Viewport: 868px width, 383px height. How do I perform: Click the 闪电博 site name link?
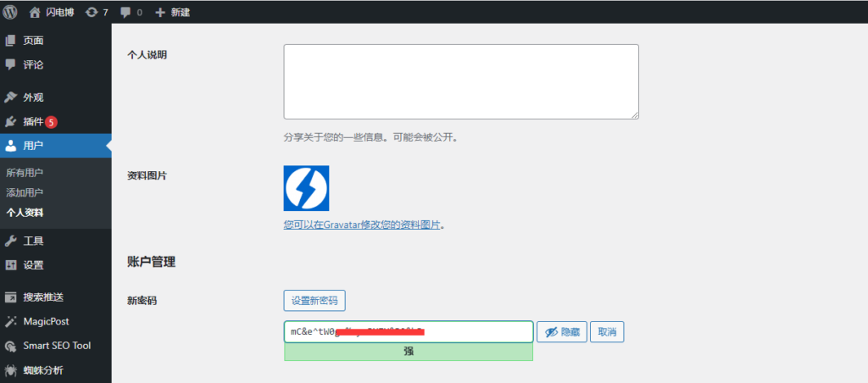pos(59,12)
